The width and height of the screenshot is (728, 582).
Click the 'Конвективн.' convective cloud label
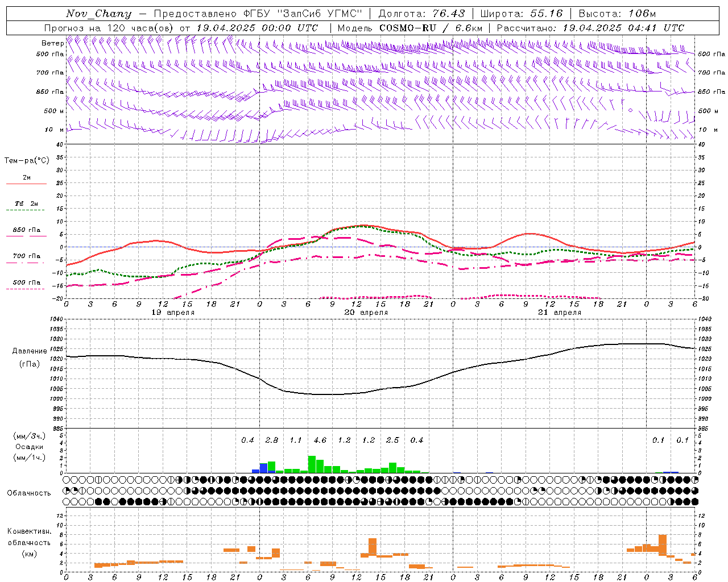pyautogui.click(x=29, y=531)
